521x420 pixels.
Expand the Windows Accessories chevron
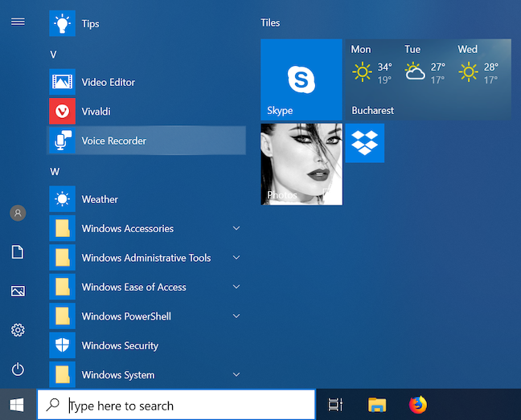236,228
